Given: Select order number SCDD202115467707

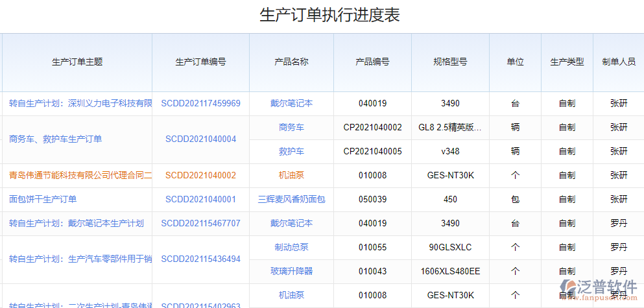Looking at the screenshot, I should [x=200, y=223].
